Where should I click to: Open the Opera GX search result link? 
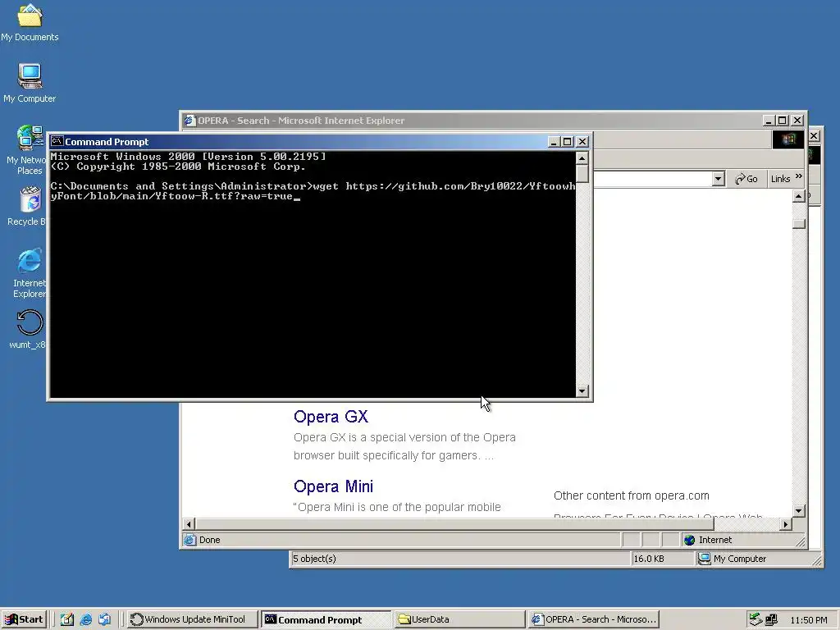tap(331, 417)
